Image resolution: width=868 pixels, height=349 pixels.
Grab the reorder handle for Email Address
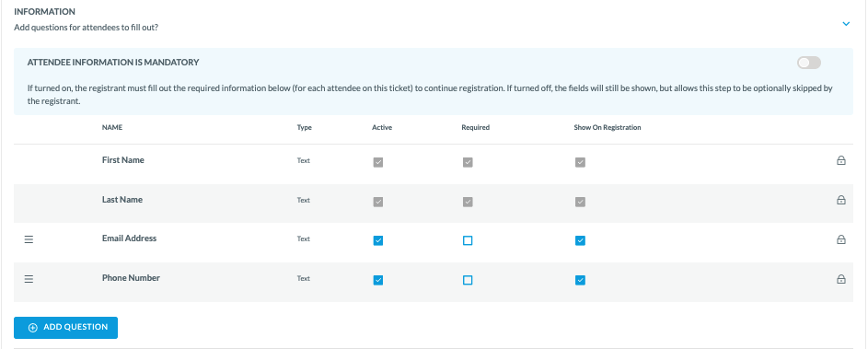coord(29,239)
